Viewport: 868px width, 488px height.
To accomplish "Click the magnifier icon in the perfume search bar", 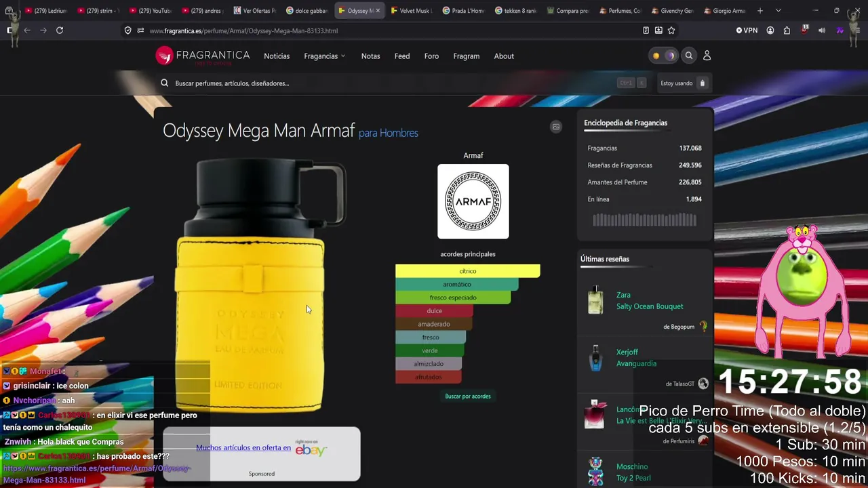I will tap(164, 83).
